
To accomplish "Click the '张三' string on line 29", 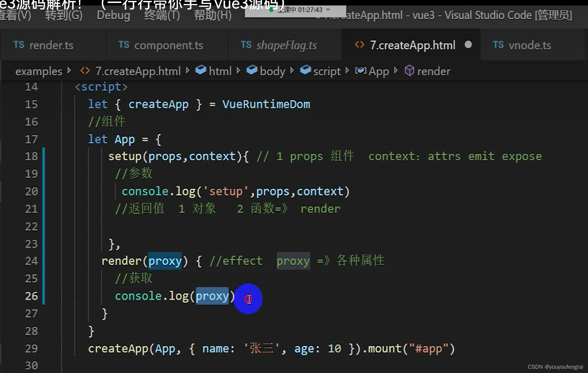I will [x=262, y=348].
